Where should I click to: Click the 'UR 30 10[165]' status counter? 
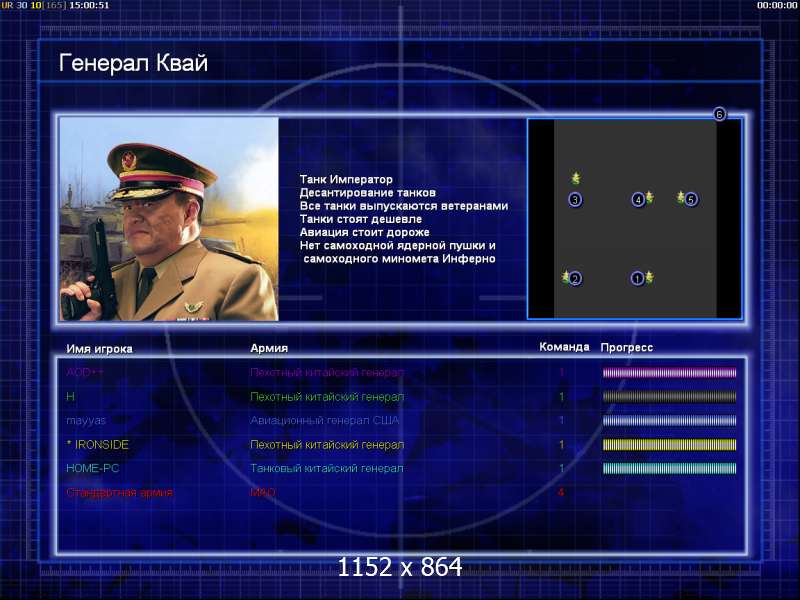34,5
